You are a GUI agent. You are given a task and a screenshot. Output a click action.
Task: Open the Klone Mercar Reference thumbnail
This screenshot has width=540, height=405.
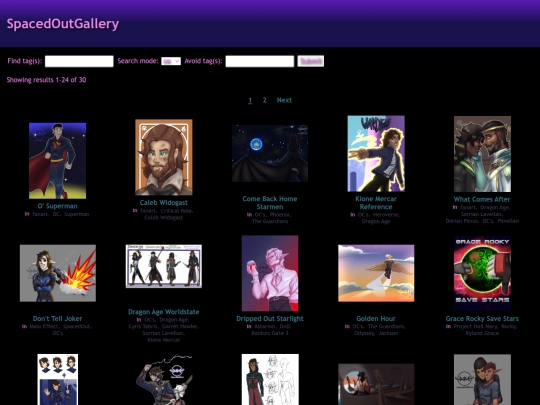click(376, 153)
